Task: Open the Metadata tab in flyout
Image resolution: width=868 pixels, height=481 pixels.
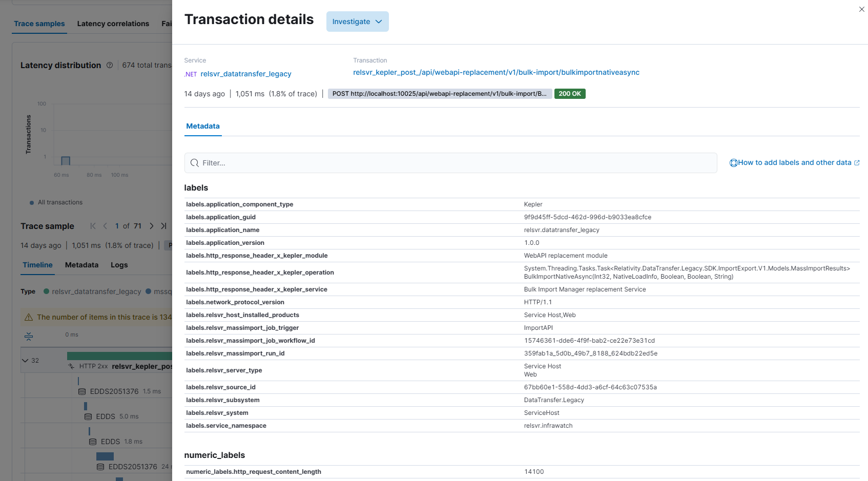Action: (203, 126)
